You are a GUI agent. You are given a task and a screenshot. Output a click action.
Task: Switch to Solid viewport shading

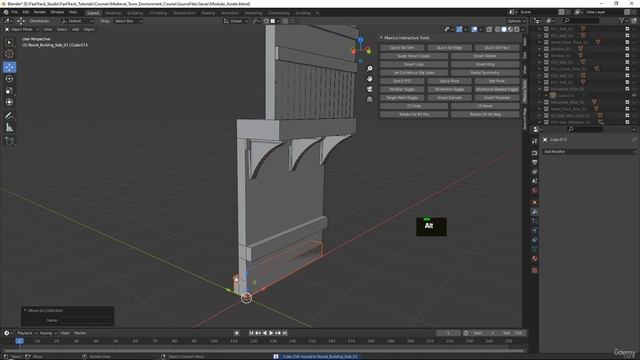pos(504,29)
